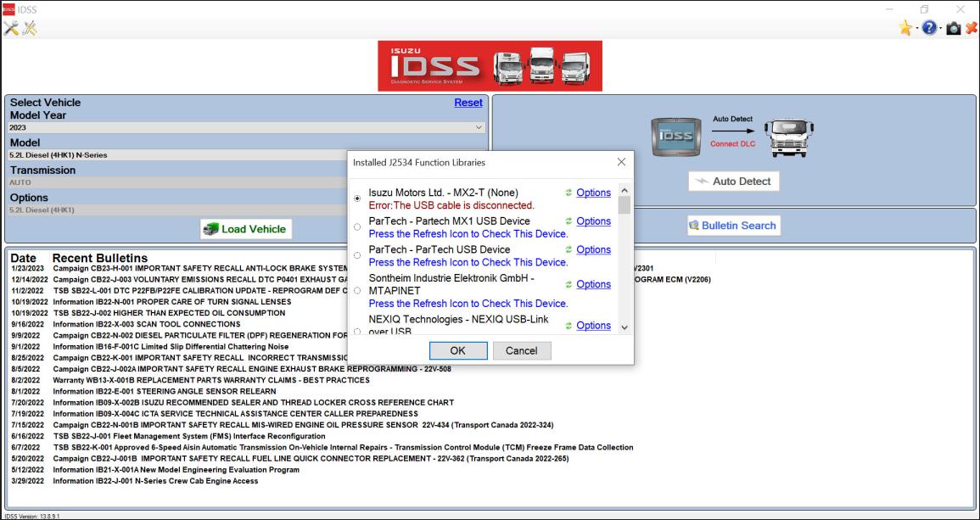Click the device list scrollbar thumb
Viewport: 980px width, 520px height.
point(624,205)
